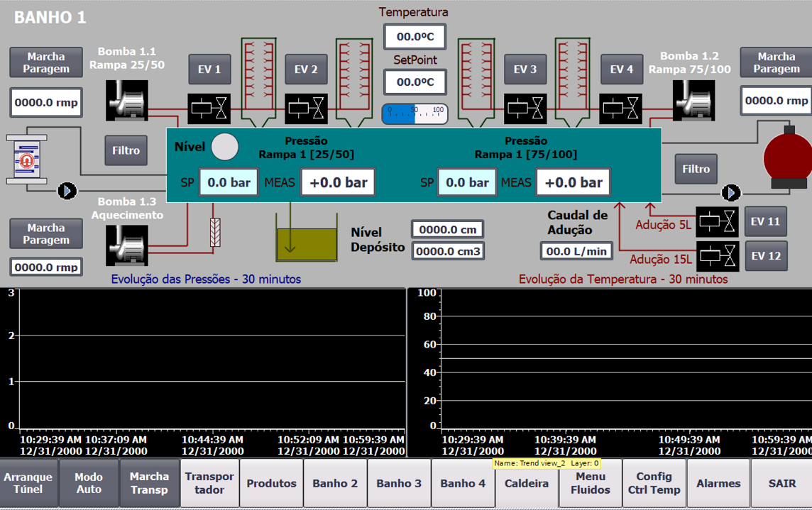This screenshot has width=812, height=510.
Task: Click the temperature setpoint slider
Action: point(415,113)
